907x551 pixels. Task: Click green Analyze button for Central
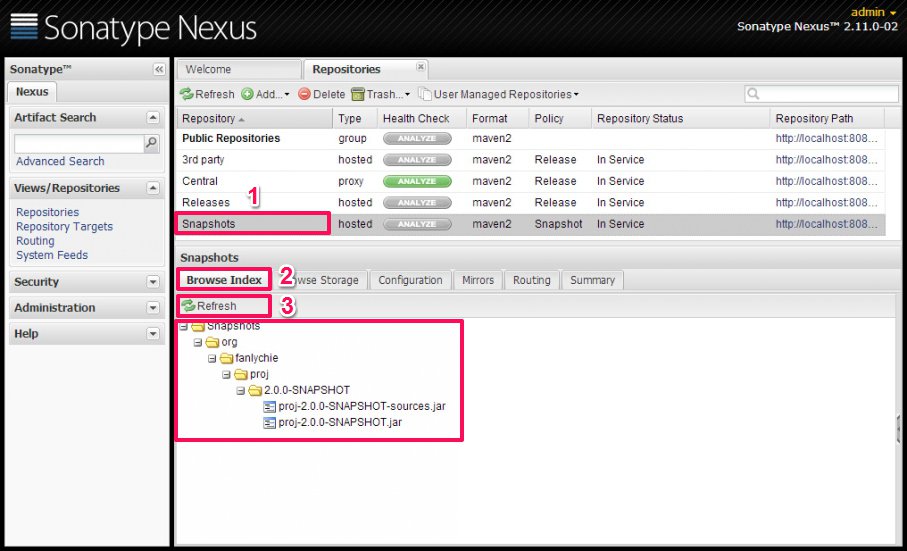coord(417,182)
